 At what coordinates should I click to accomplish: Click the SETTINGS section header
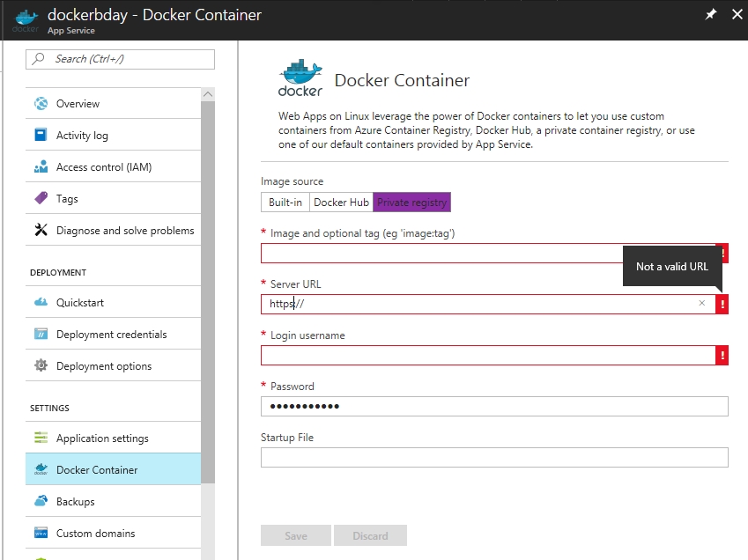(49, 408)
